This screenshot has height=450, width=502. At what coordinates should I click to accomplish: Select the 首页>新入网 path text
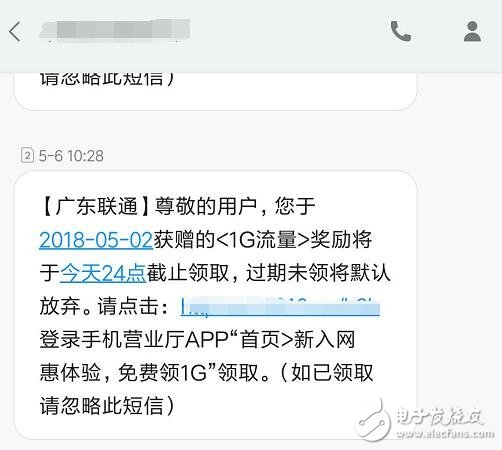(297, 340)
